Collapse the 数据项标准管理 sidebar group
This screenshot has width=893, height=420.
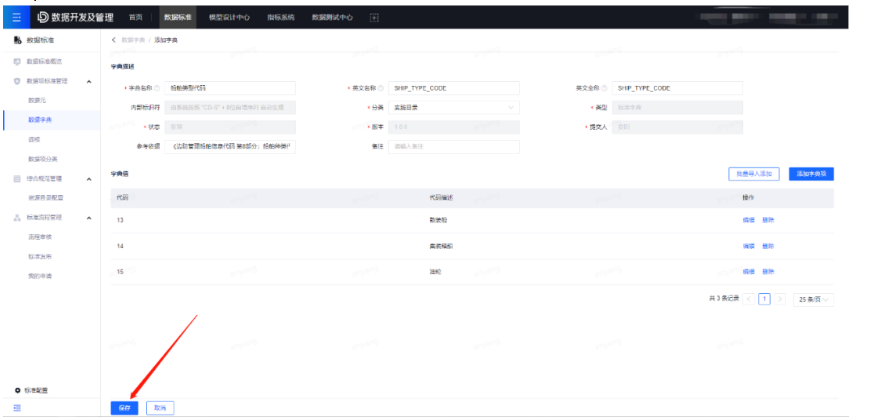[89, 81]
